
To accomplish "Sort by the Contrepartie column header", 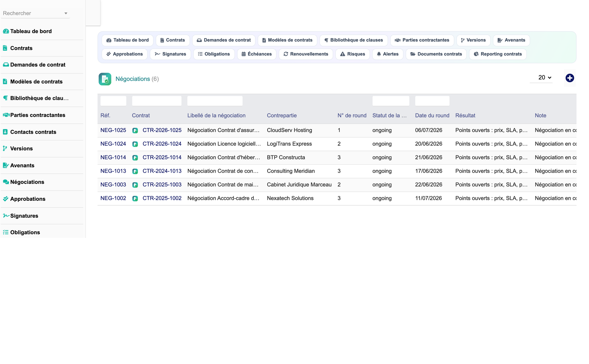I will 282,115.
